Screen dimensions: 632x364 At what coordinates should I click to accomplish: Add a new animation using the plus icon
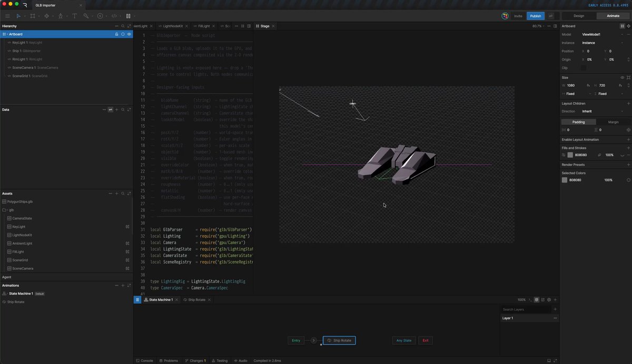[x=123, y=286]
